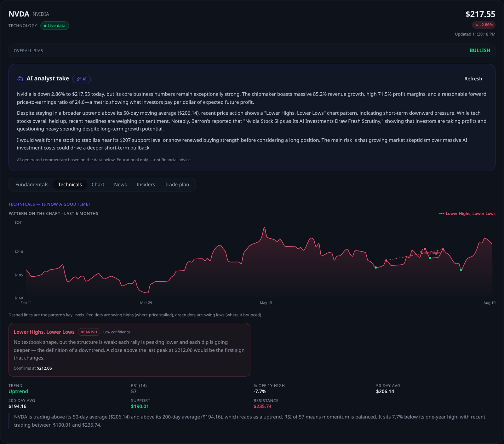Viewport: 504px width, 444px height.
Task: Click the TECHNOLOGY sector label
Action: coord(23,26)
